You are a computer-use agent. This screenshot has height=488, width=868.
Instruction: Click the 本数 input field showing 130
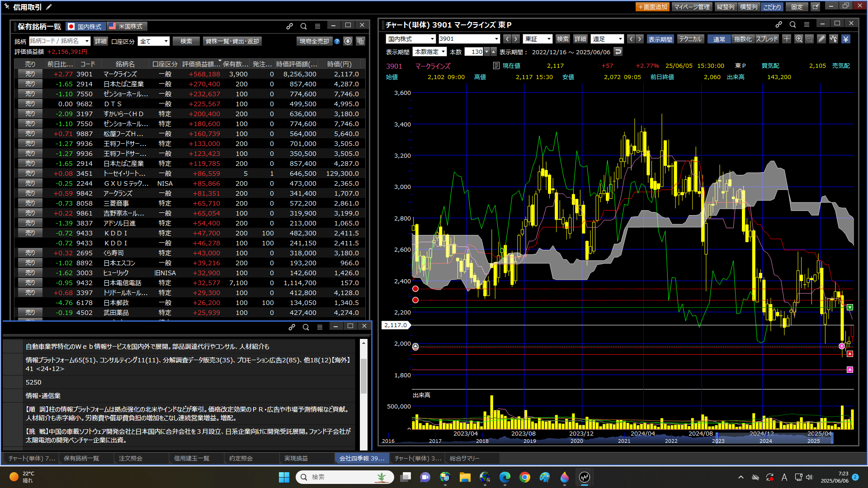(474, 52)
